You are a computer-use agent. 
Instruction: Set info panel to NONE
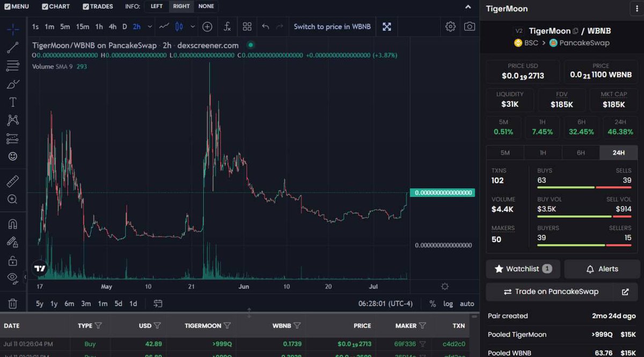click(206, 6)
